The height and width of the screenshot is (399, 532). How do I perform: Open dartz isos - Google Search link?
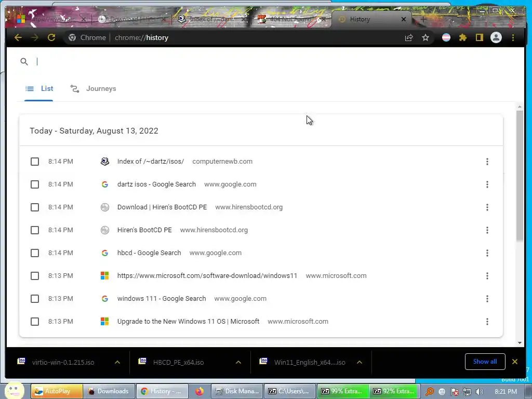pyautogui.click(x=156, y=184)
